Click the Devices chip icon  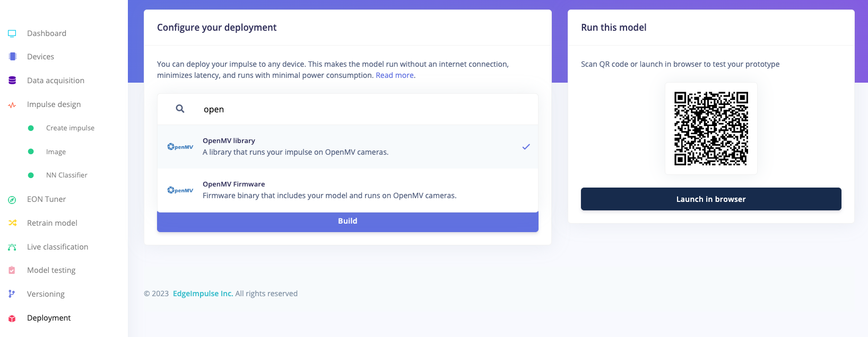click(12, 57)
